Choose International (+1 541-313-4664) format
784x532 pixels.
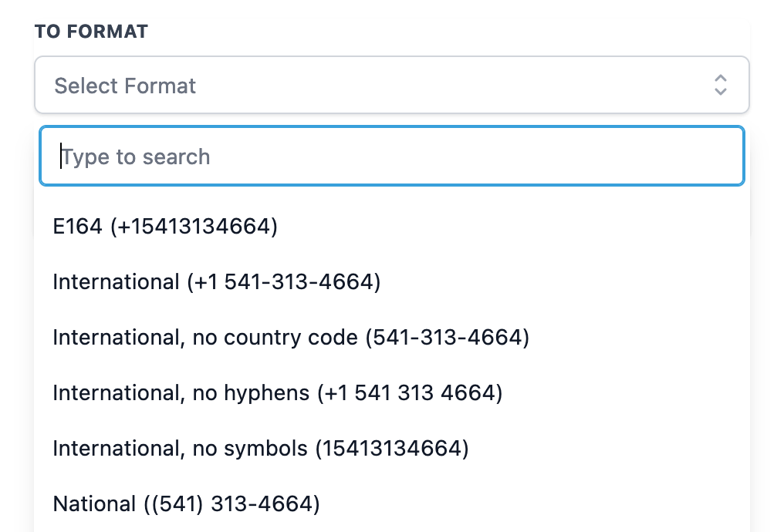[217, 282]
